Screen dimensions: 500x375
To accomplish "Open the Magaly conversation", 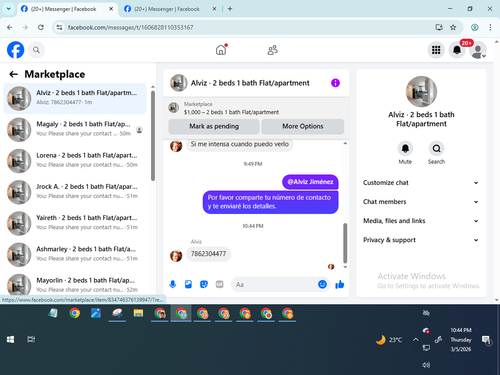I will coord(75,130).
